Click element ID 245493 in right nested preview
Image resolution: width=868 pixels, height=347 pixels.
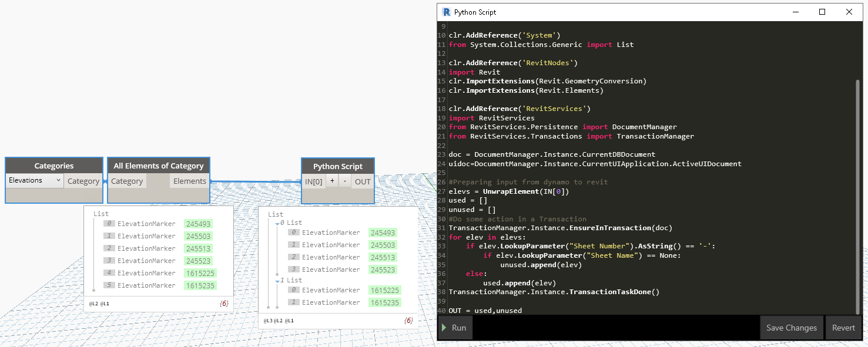[x=383, y=233]
